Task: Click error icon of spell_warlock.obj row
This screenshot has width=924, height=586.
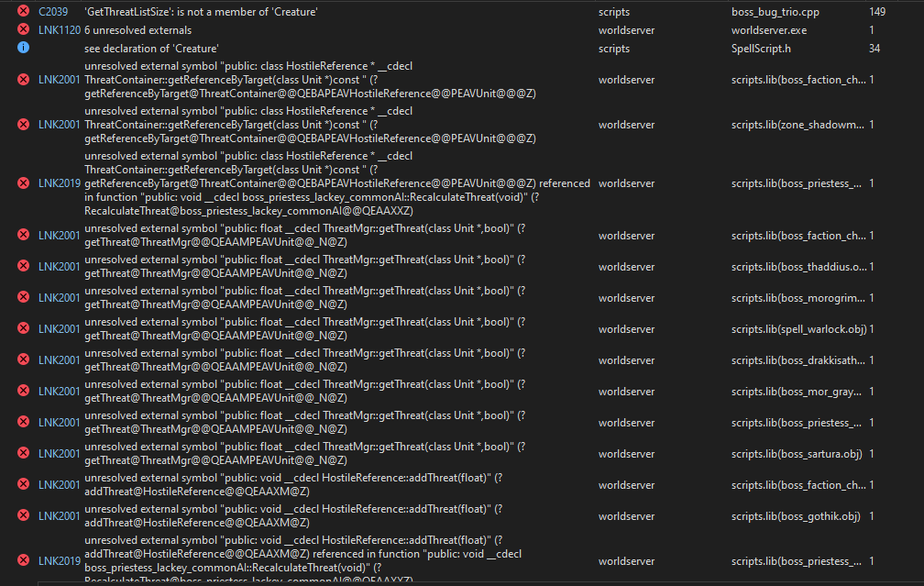Action: point(24,328)
